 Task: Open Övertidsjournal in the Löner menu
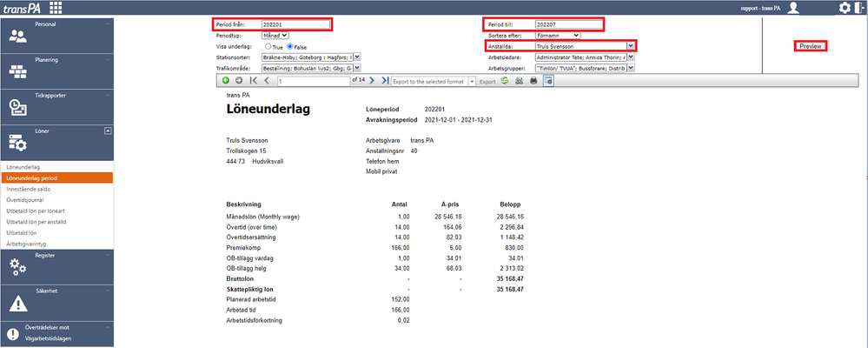click(25, 199)
